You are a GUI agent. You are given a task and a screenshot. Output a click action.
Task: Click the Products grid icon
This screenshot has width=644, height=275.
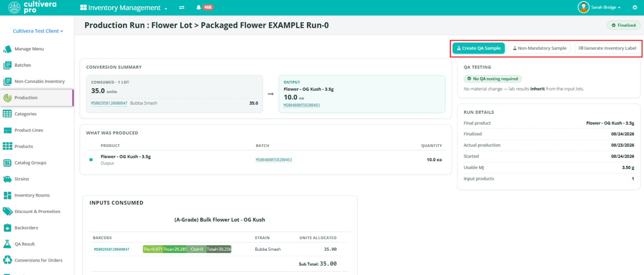coord(7,146)
